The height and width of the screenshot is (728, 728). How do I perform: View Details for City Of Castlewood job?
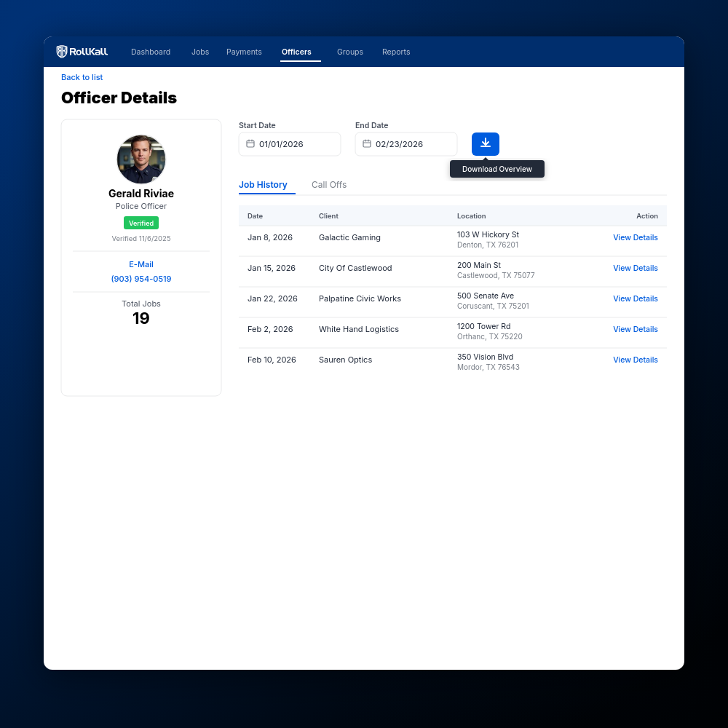click(x=635, y=268)
